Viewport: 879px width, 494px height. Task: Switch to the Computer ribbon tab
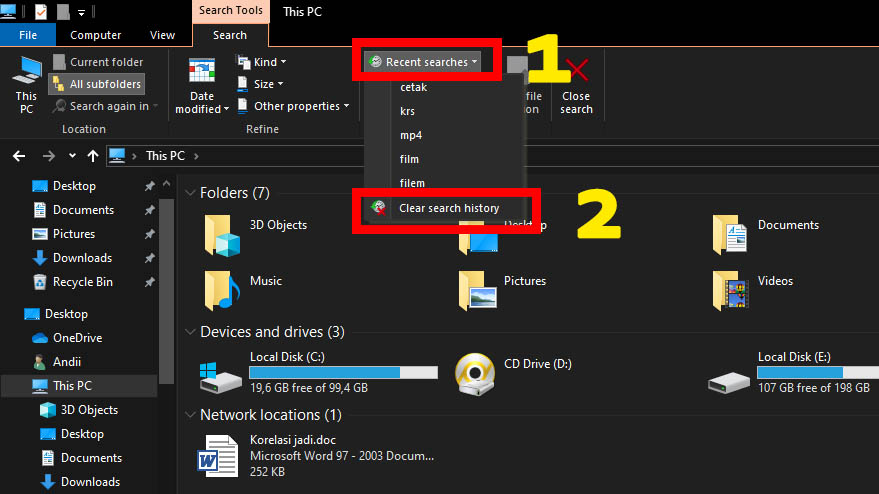pos(95,35)
